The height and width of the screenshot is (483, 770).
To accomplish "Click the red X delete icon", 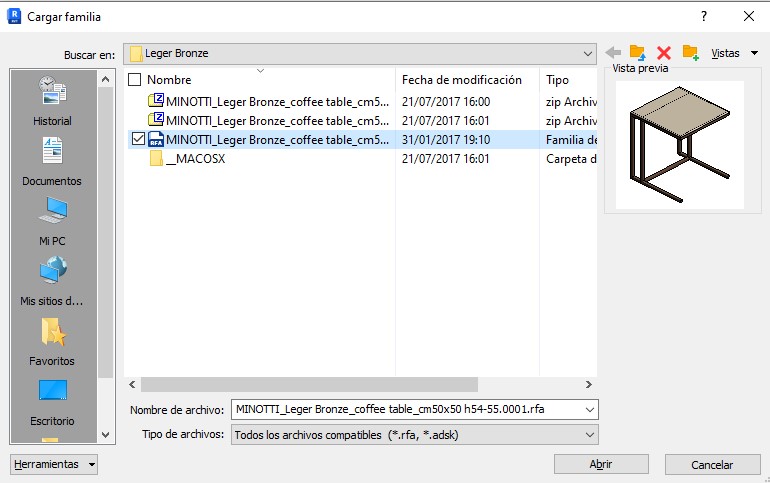I will [663, 53].
